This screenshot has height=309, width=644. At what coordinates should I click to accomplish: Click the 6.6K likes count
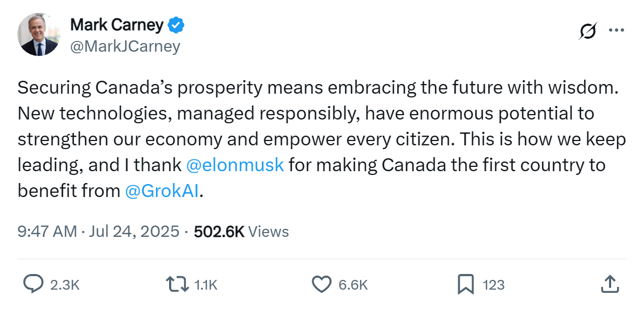[x=353, y=285]
